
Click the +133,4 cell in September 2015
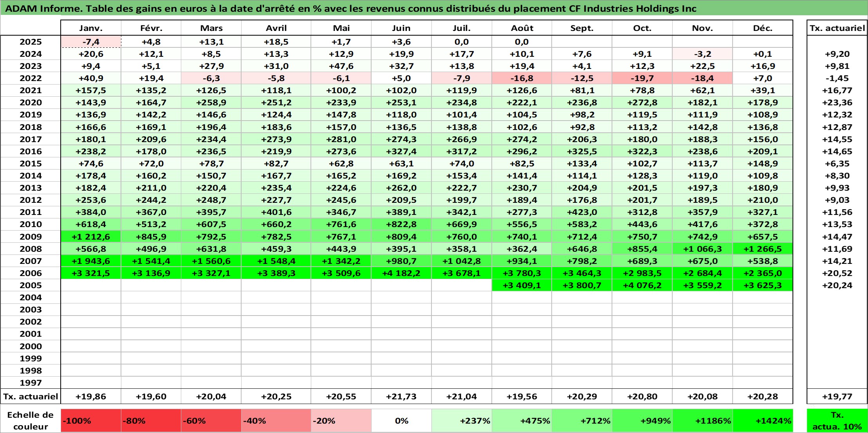point(582,163)
